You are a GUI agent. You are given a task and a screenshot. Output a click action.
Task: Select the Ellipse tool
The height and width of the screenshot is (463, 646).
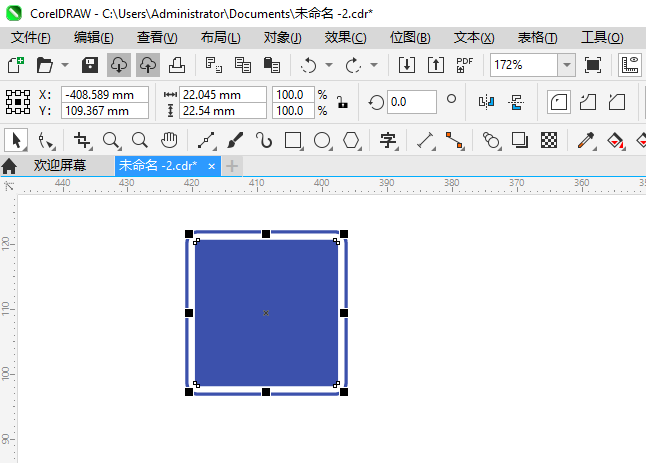point(322,140)
